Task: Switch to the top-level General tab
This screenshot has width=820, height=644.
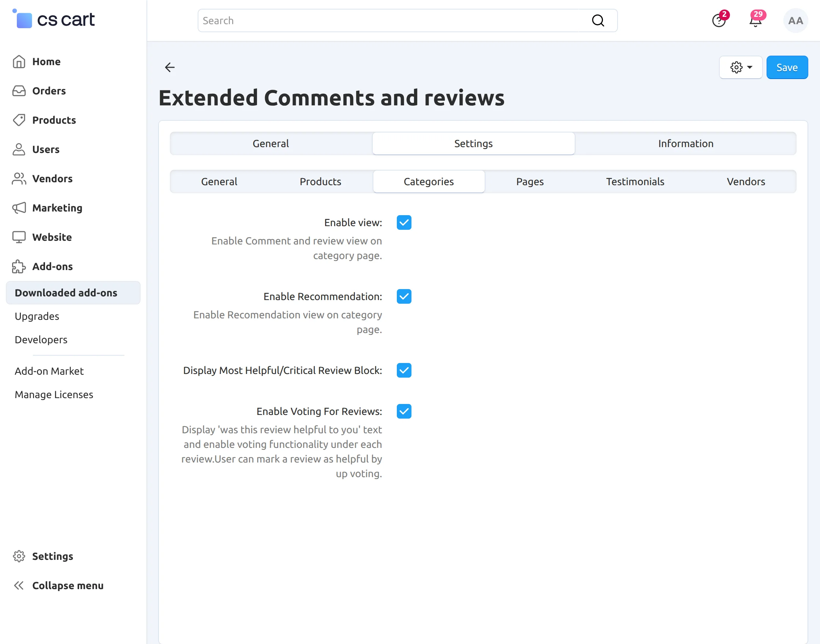Action: click(x=271, y=144)
